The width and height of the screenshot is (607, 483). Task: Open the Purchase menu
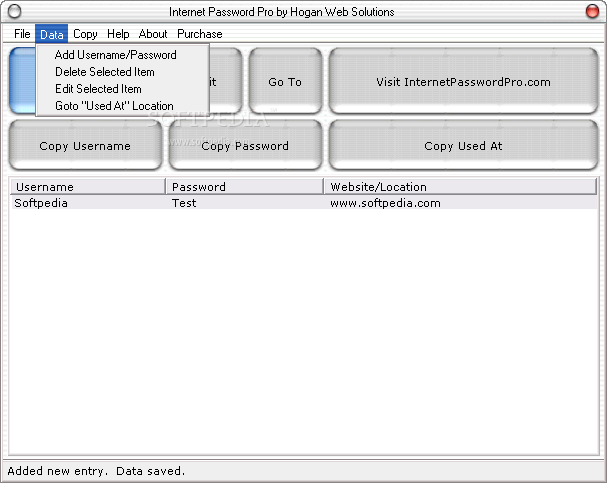(200, 34)
